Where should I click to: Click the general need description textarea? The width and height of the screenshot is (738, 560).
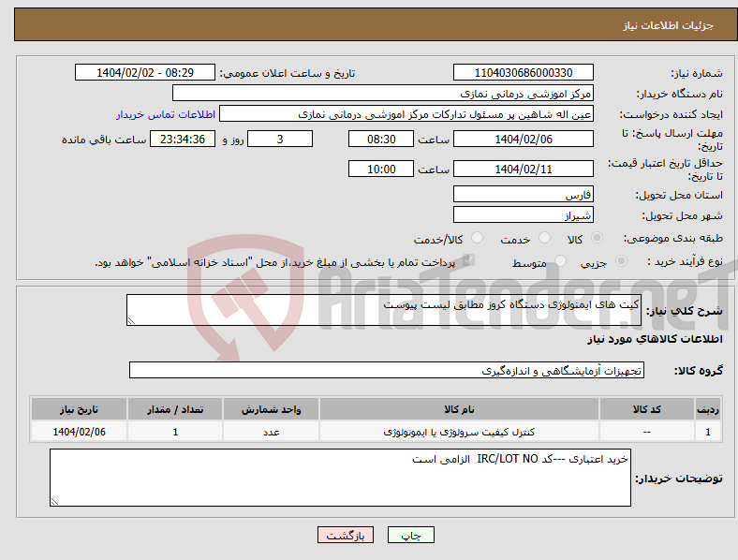coord(384,310)
